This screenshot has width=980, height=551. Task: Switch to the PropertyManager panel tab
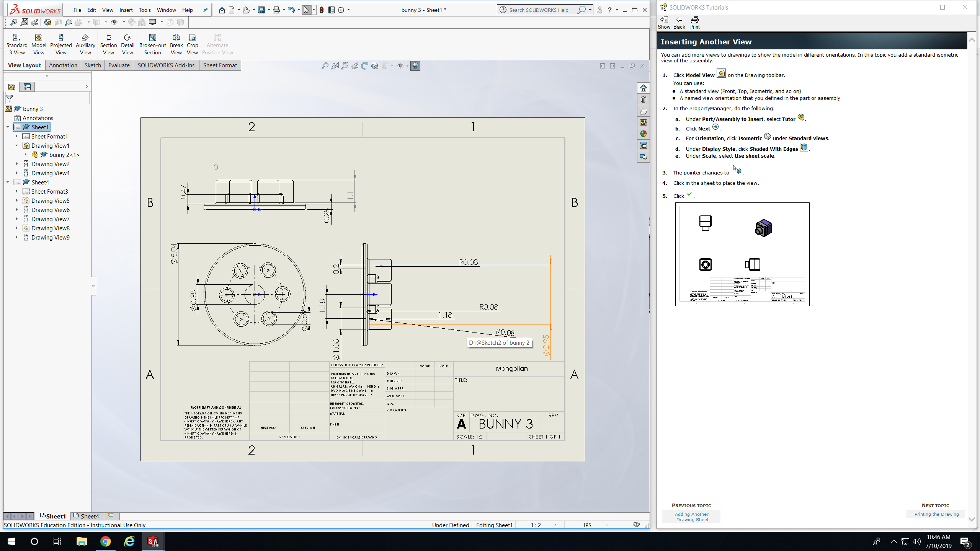(27, 87)
